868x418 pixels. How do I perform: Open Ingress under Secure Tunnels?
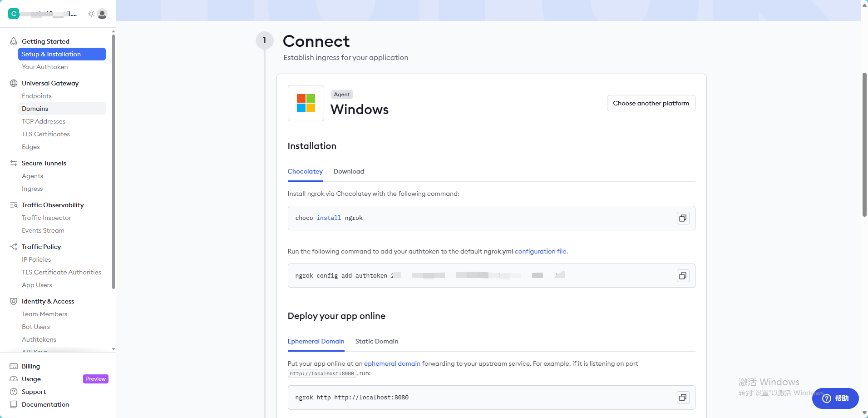point(32,189)
